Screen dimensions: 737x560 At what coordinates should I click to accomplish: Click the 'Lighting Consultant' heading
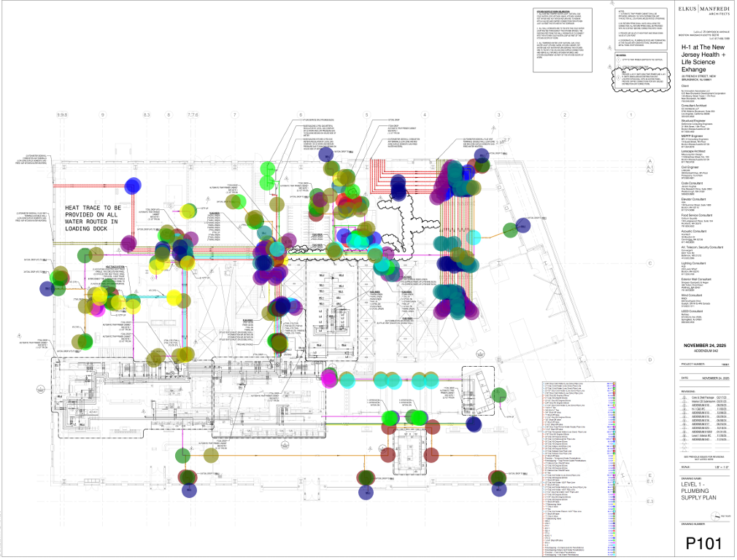point(693,263)
